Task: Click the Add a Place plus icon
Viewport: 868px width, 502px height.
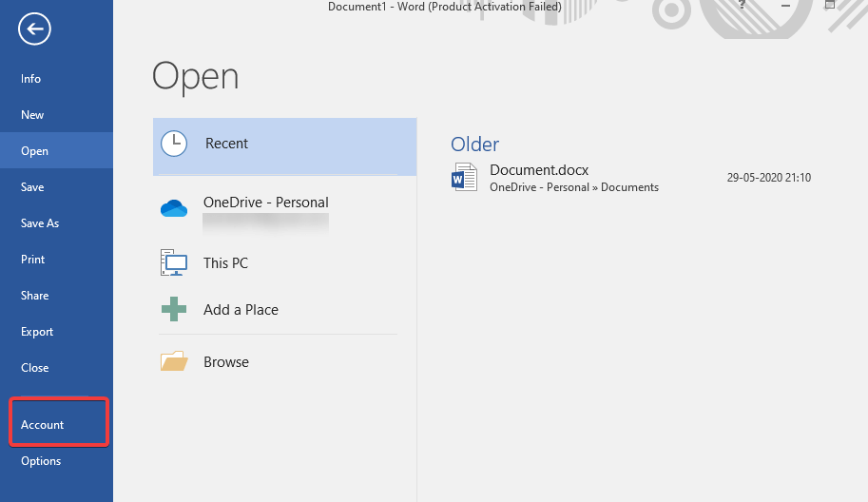Action: pos(174,310)
